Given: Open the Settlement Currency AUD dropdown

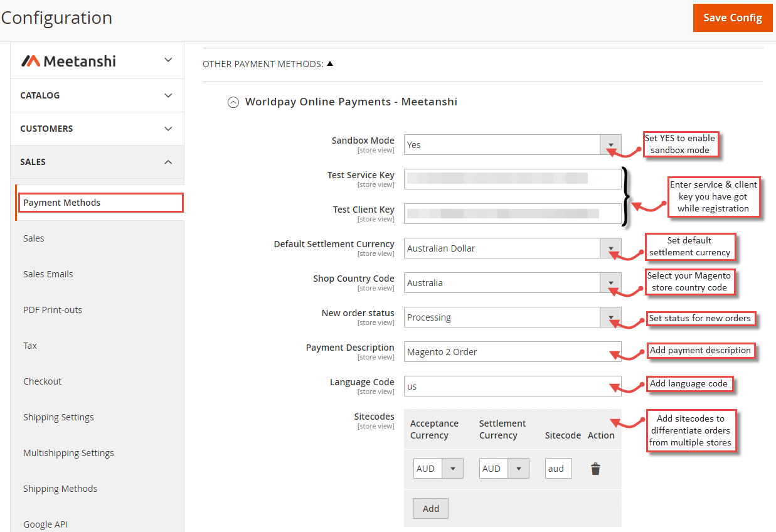Looking at the screenshot, I should (x=519, y=468).
